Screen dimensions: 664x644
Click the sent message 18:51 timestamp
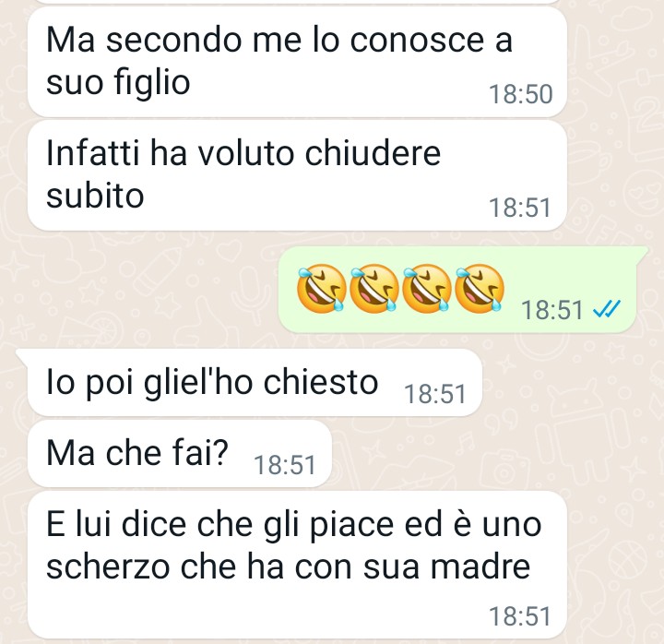552,310
